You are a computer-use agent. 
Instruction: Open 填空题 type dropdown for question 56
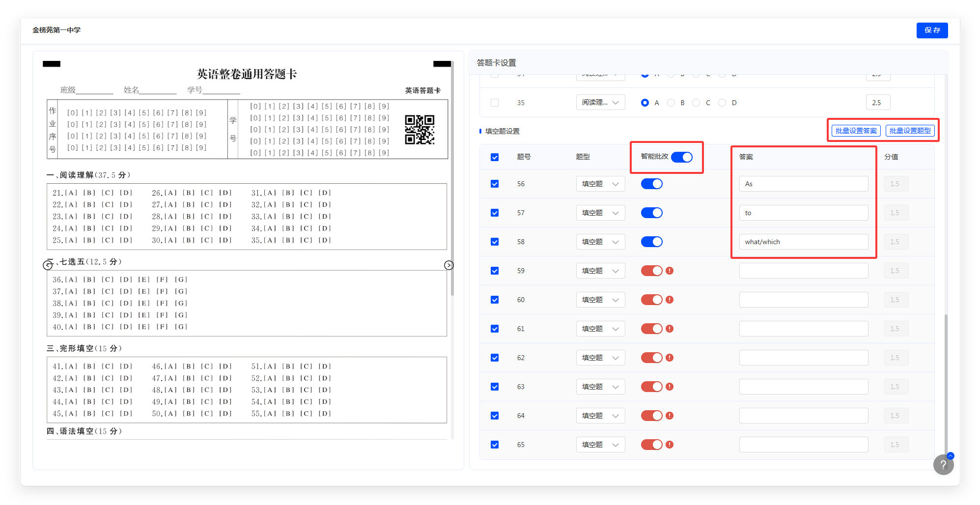(600, 184)
